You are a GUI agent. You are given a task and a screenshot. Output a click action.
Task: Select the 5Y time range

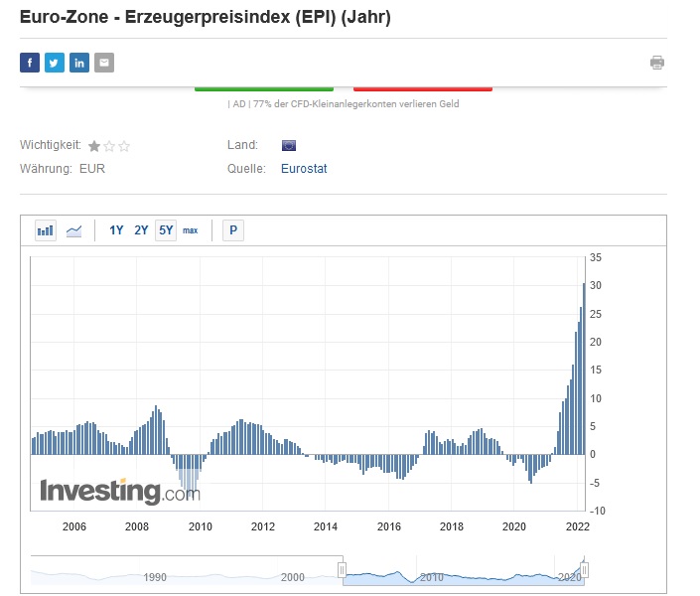pyautogui.click(x=166, y=230)
